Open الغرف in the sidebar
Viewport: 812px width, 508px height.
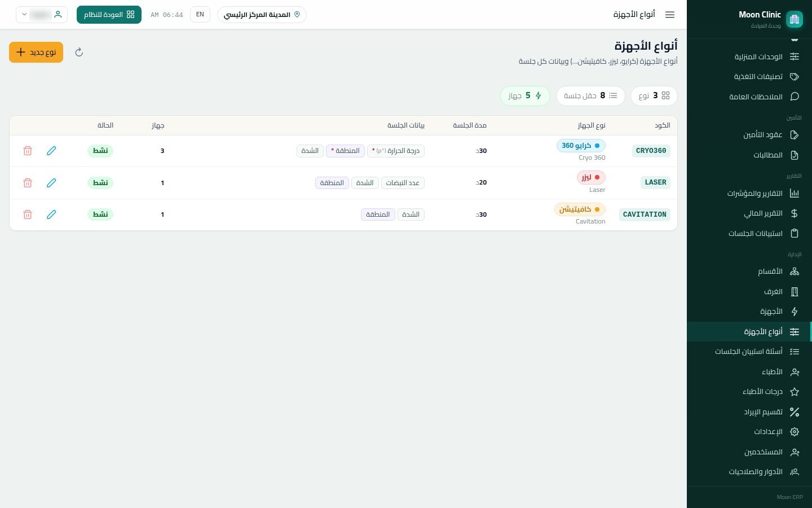(749, 292)
